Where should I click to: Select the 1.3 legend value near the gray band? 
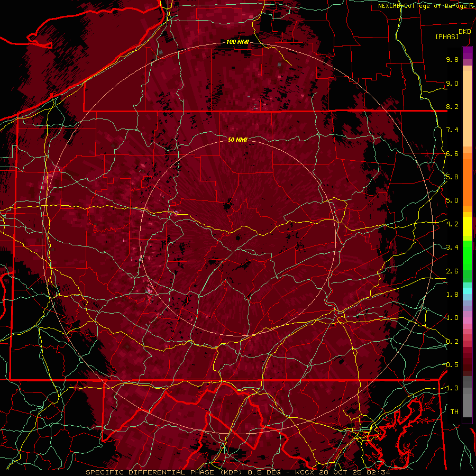click(x=452, y=388)
